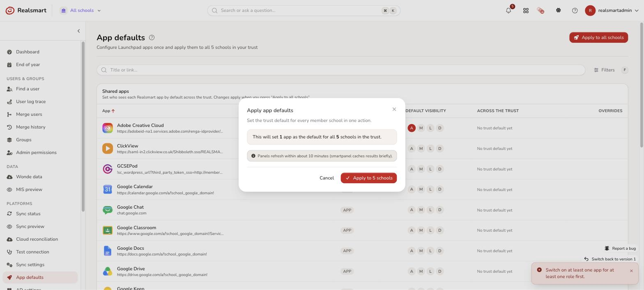644x290 pixels.
Task: Click the red error icon in the toast
Action: click(x=539, y=270)
